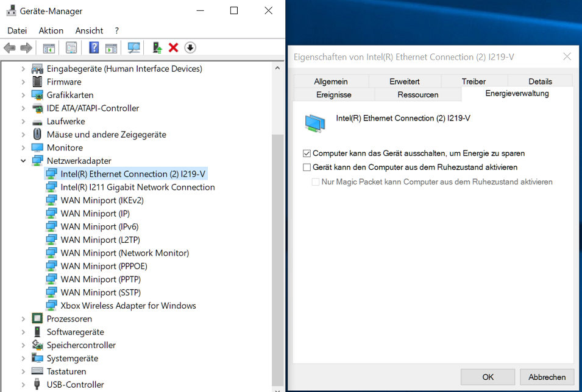This screenshot has height=392, width=582.
Task: Click the IDE ATA/ATAPI-Controller icon
Action: 37,108
